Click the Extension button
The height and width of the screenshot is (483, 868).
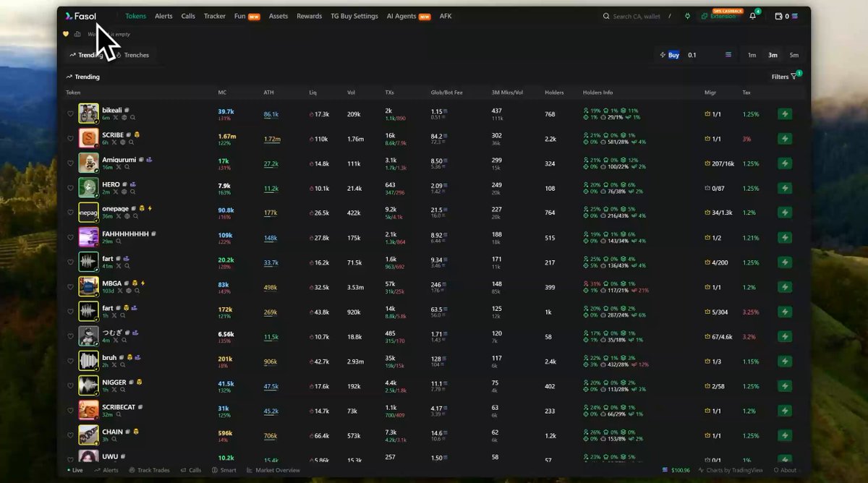719,16
